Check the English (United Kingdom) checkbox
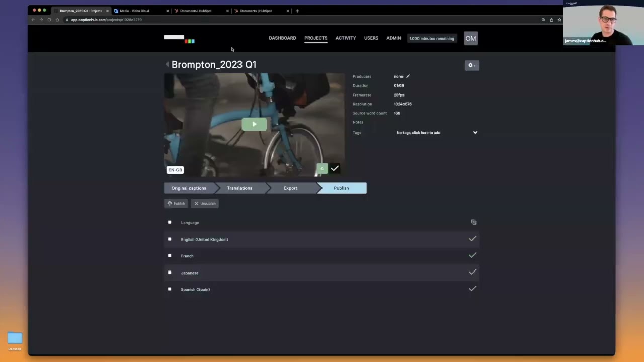 pos(170,239)
